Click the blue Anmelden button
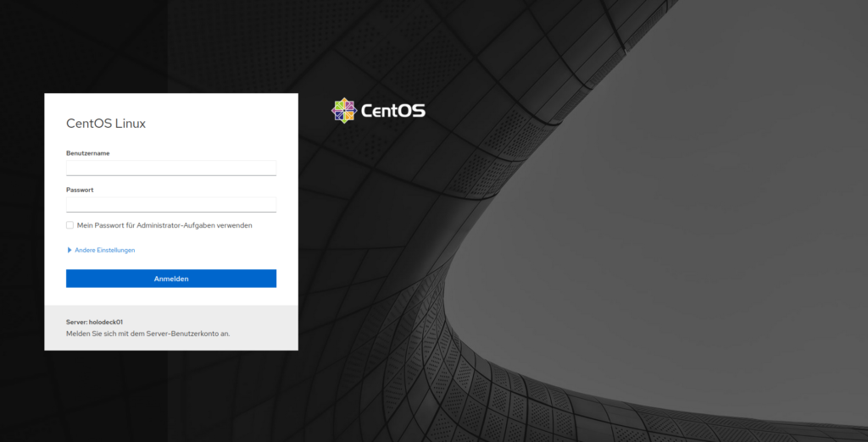 coord(171,279)
